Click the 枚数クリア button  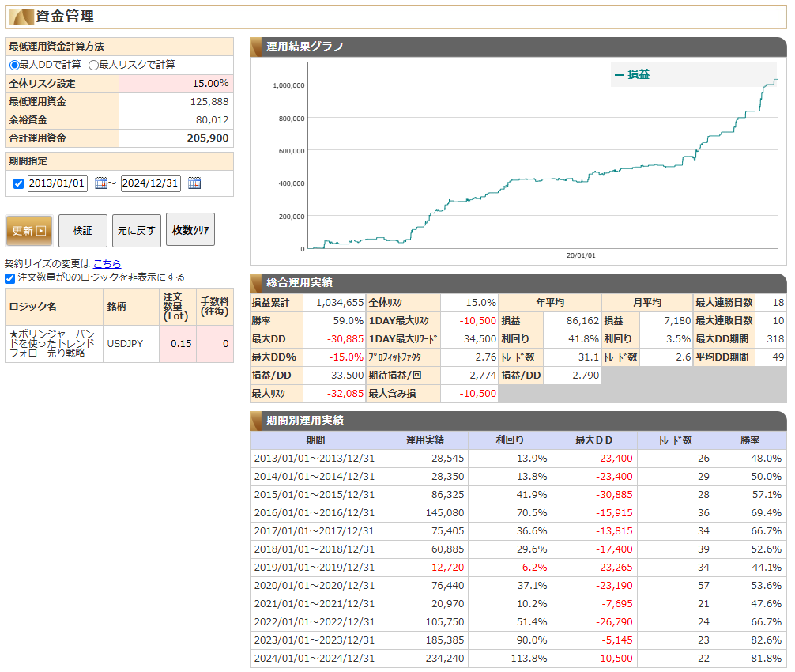point(190,230)
